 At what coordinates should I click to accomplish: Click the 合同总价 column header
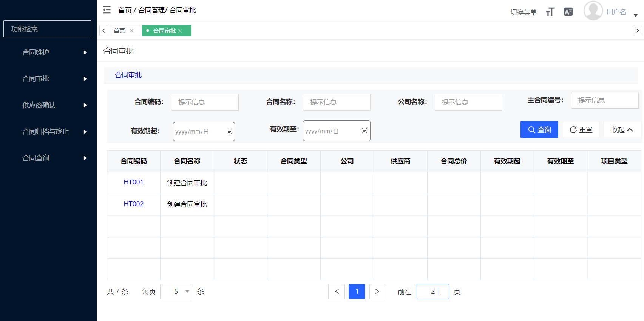point(454,161)
